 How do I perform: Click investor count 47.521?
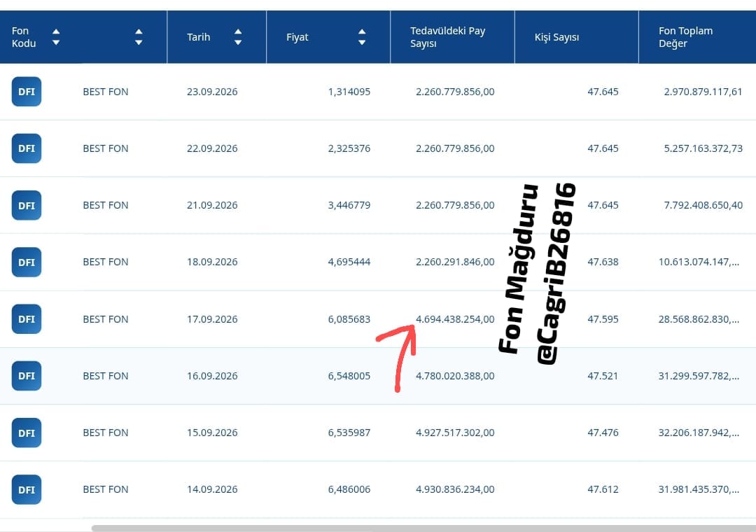603,376
